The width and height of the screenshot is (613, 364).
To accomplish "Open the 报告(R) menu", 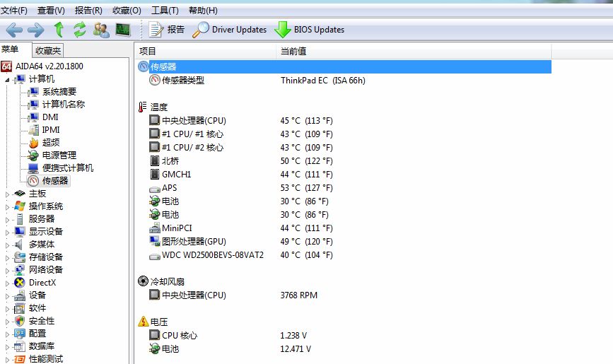I will click(x=88, y=11).
